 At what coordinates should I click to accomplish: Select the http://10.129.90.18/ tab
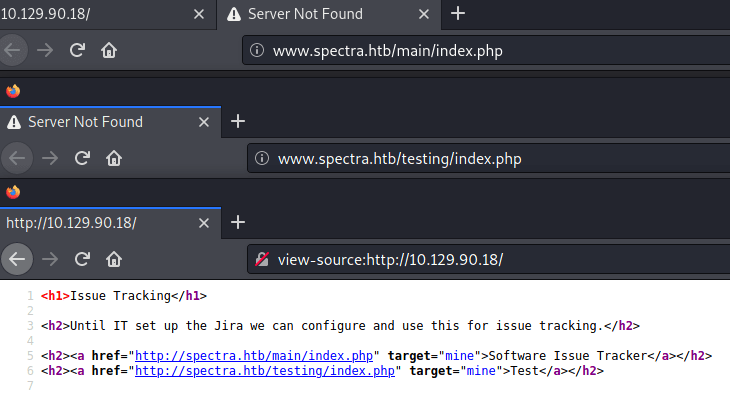pyautogui.click(x=110, y=223)
